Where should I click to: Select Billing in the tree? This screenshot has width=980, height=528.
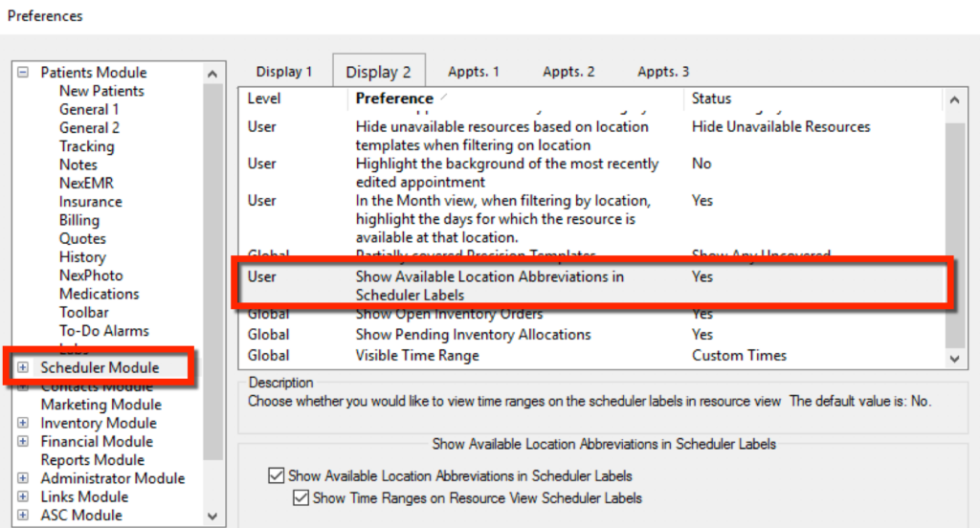[78, 220]
